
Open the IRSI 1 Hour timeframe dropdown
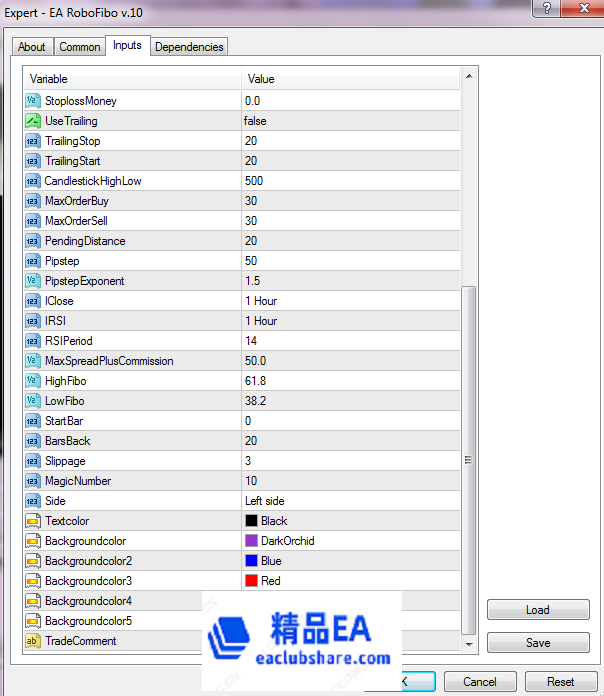click(350, 321)
